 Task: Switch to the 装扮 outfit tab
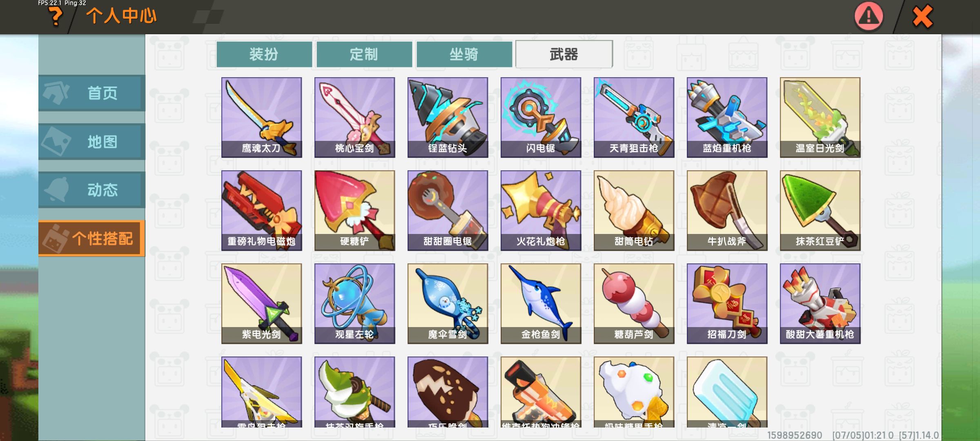(264, 54)
